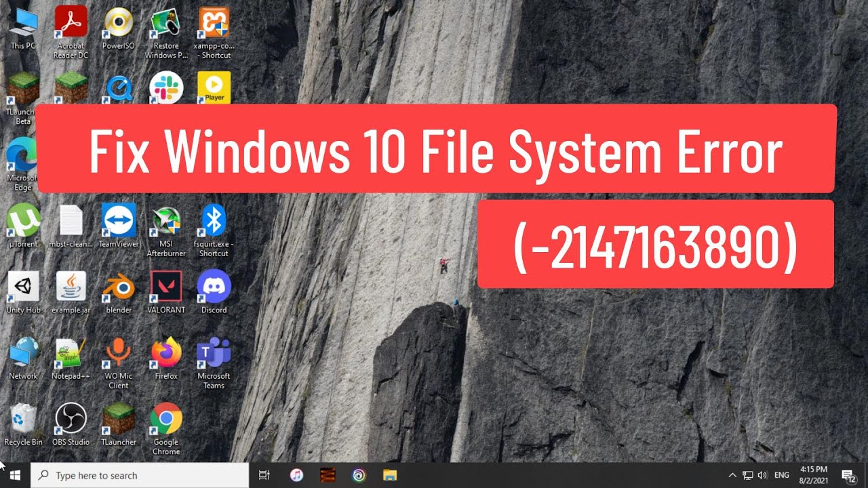Open the network status tray icon

point(748,476)
